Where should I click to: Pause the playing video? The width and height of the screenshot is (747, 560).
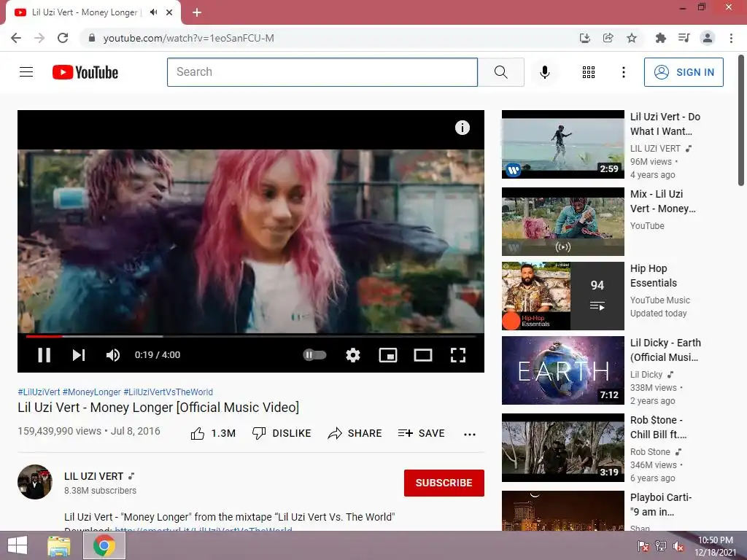coord(44,355)
